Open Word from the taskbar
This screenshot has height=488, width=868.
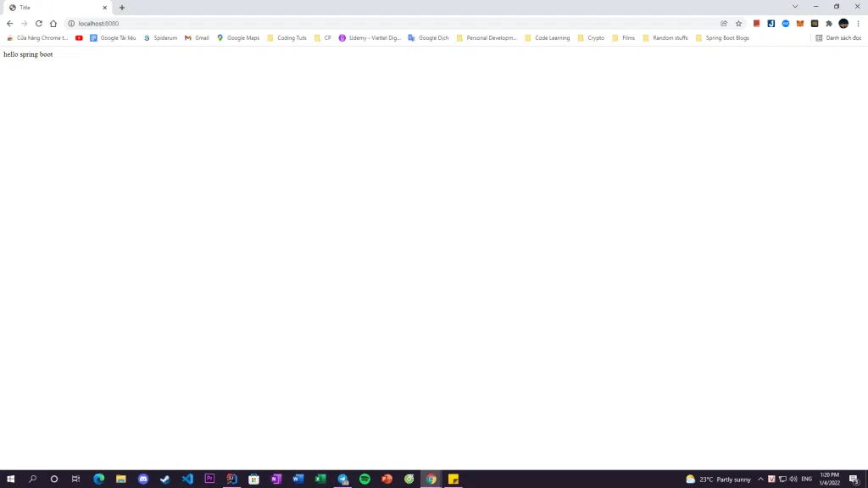tap(298, 480)
